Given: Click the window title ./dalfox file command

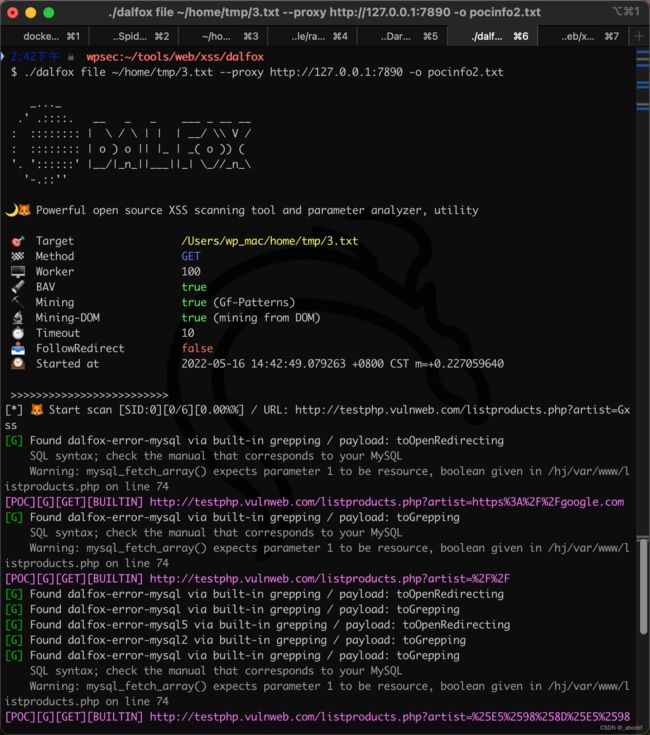Looking at the screenshot, I should (324, 12).
